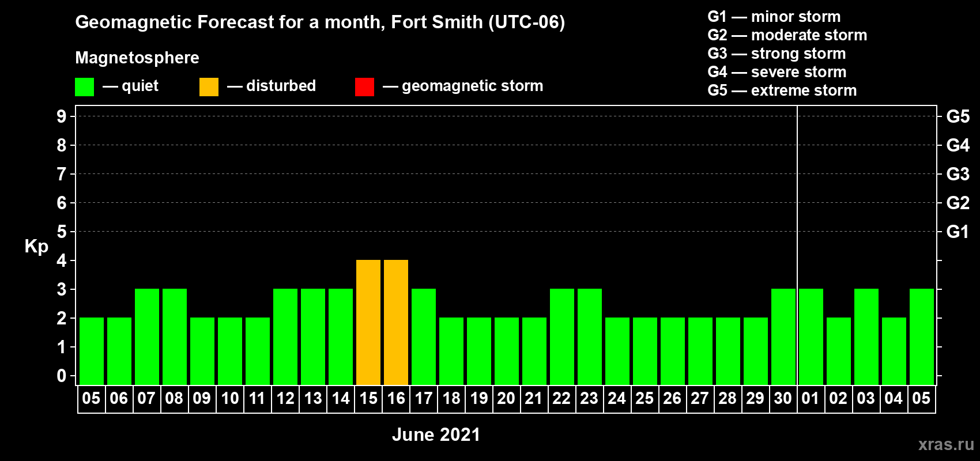Viewport: 980px width, 461px height.
Task: Click the red geomagnetic storm legend swatch
Action: pyautogui.click(x=364, y=87)
